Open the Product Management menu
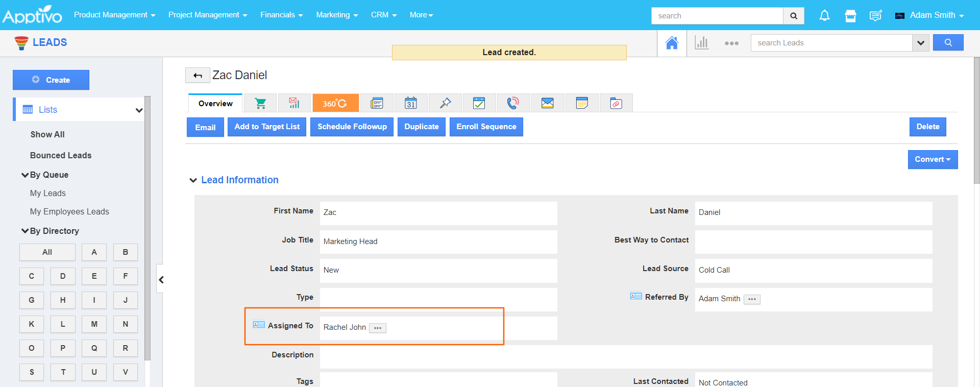This screenshot has height=387, width=980. [114, 15]
